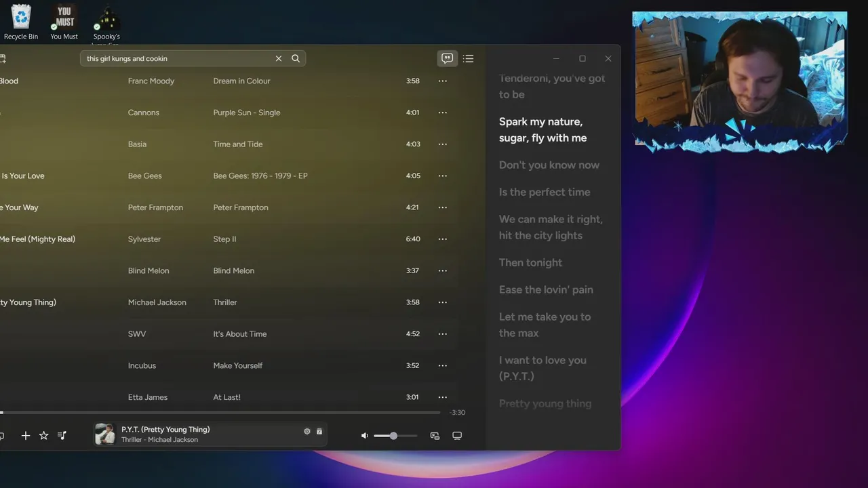Open more options for Etta James row
The image size is (868, 488).
[443, 397]
